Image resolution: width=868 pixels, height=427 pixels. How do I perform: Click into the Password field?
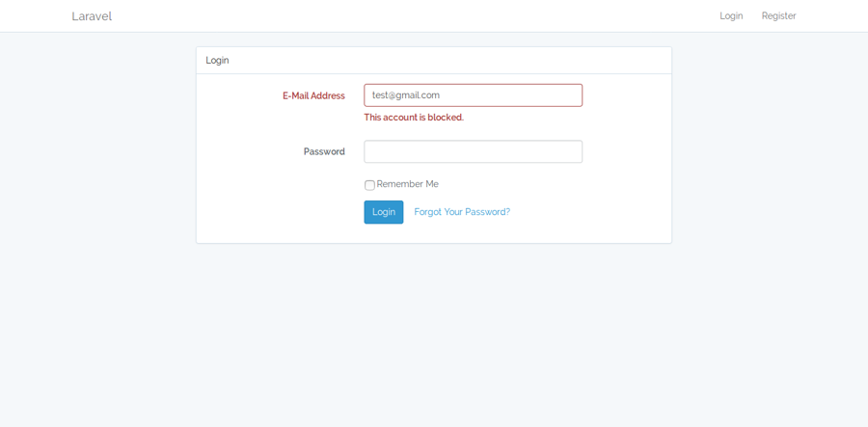point(473,151)
